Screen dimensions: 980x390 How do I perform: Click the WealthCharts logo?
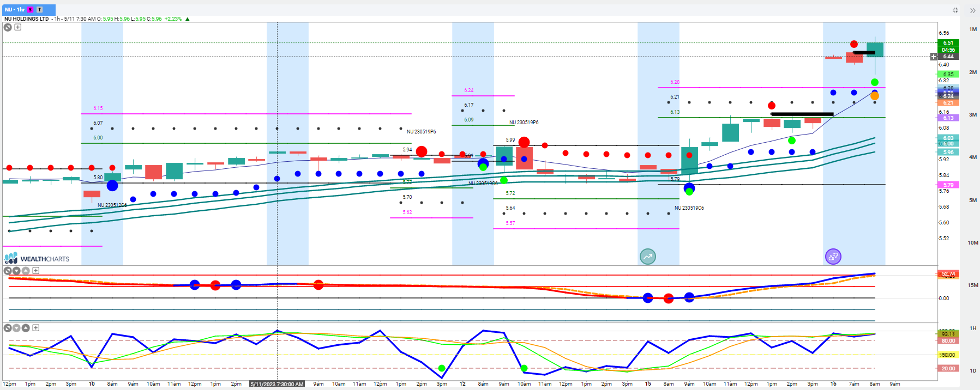click(x=37, y=258)
